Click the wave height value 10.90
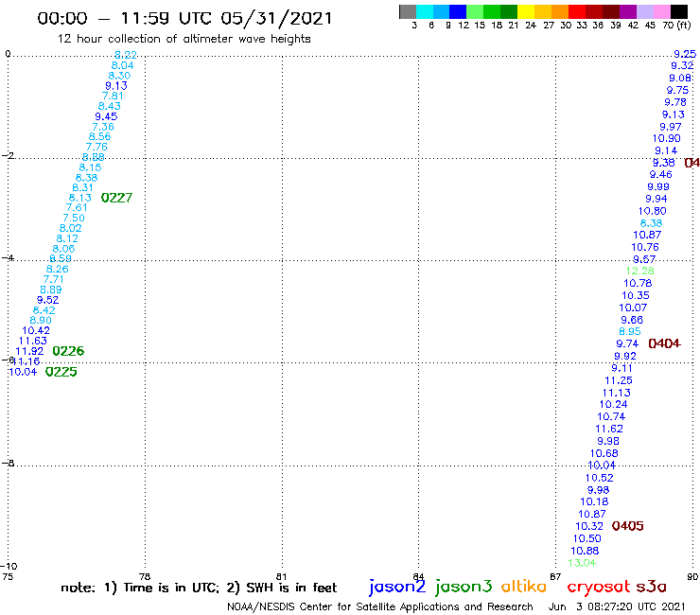Viewport: 700px width, 615px height. point(667,138)
